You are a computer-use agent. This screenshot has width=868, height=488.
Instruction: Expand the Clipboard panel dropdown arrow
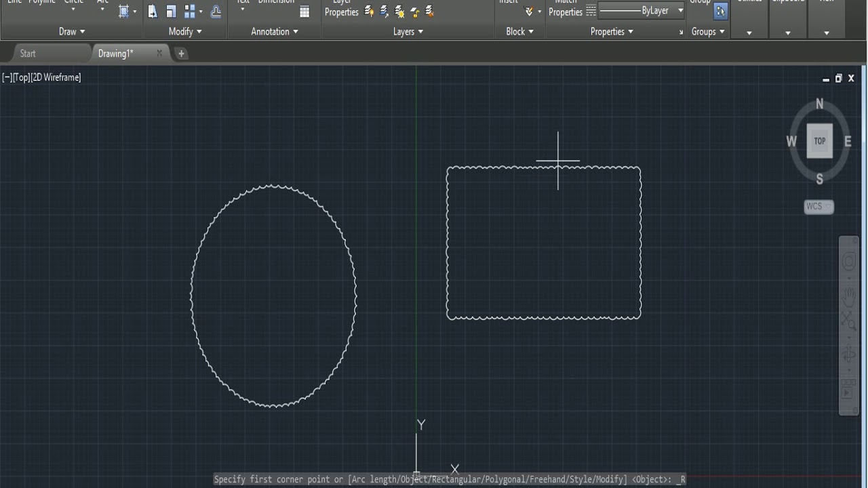tap(788, 33)
